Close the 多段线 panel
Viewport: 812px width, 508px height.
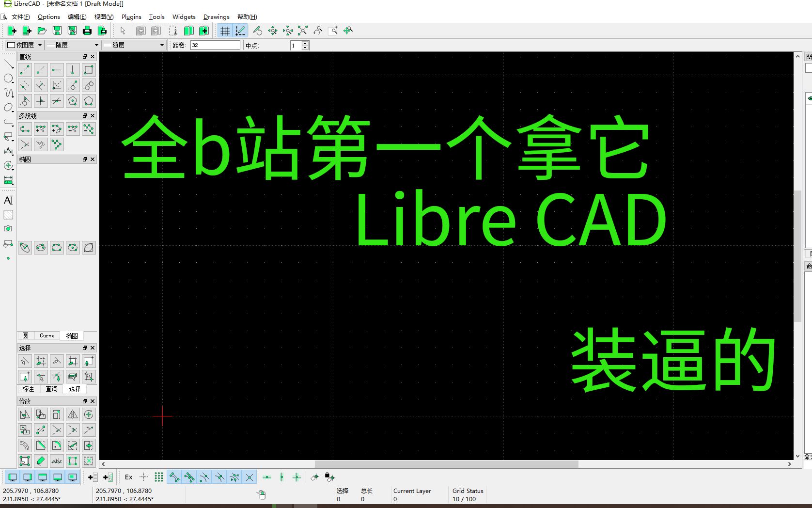(x=93, y=116)
